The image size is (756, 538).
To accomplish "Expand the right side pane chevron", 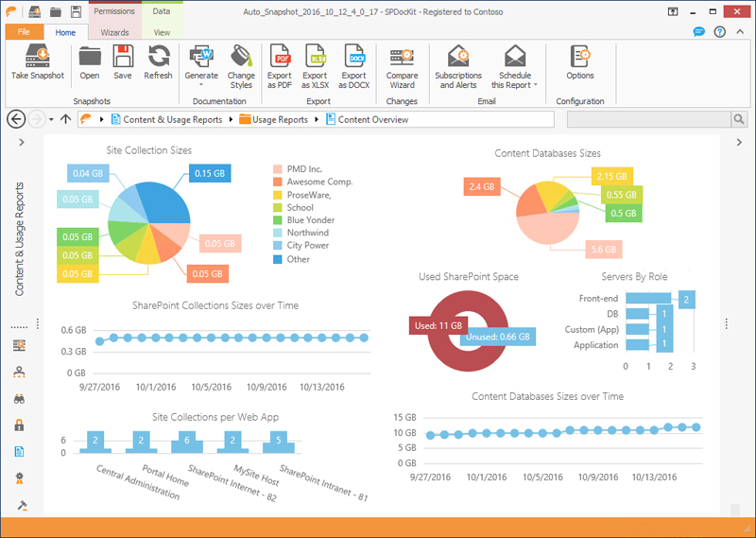I will pyautogui.click(x=739, y=143).
